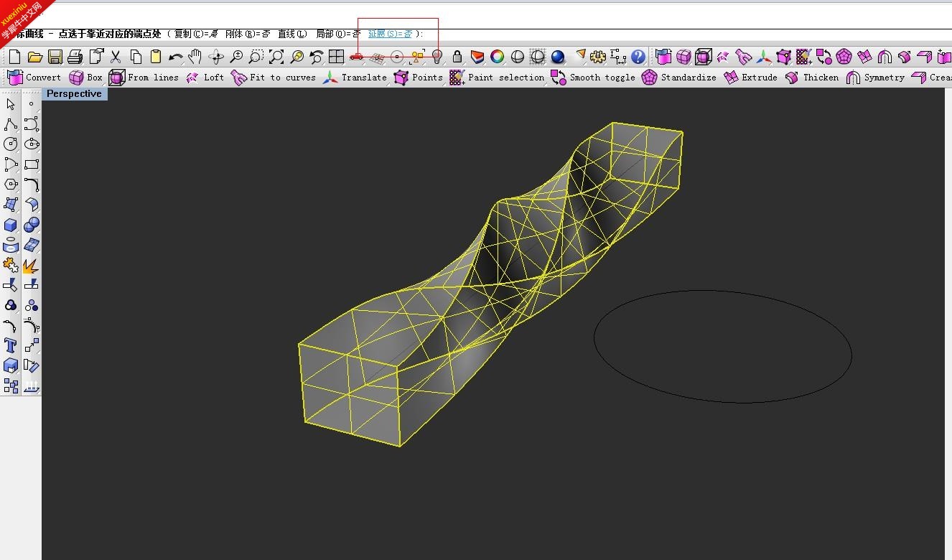The height and width of the screenshot is (560, 952).
Task: Click the Translate manipulator button
Action: click(355, 78)
